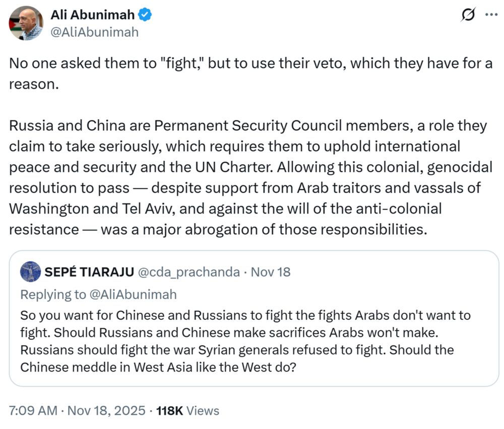The image size is (504, 429).
Task: Open the Grok explain icon
Action: point(468,15)
